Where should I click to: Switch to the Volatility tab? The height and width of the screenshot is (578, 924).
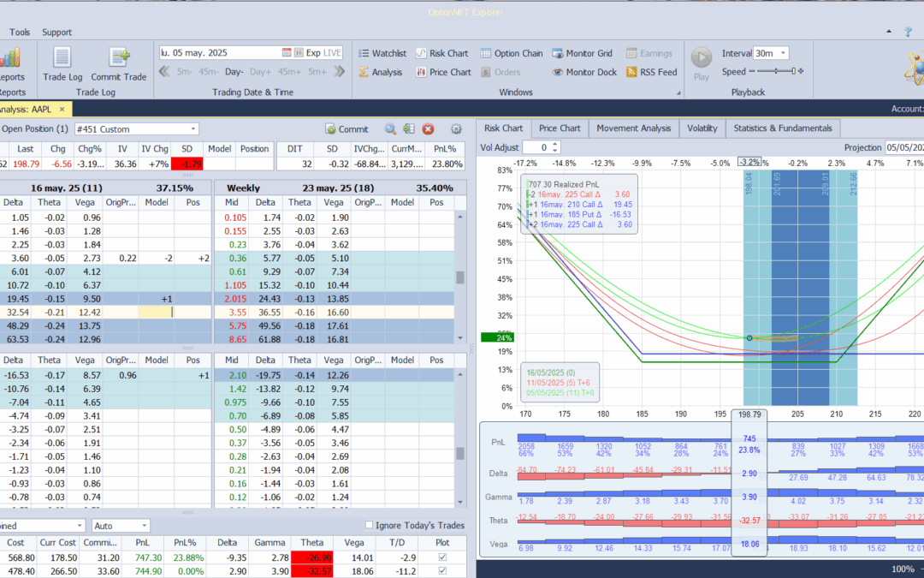click(702, 128)
